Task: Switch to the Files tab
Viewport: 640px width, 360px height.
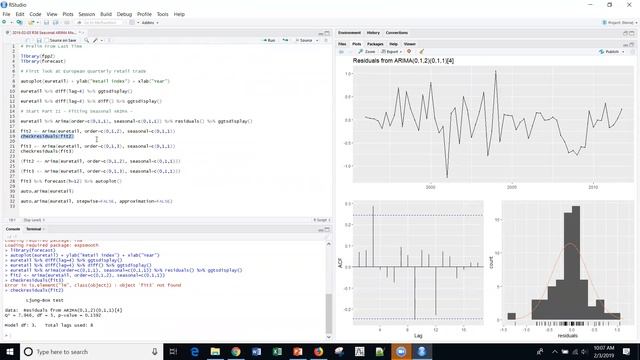Action: [x=342, y=44]
